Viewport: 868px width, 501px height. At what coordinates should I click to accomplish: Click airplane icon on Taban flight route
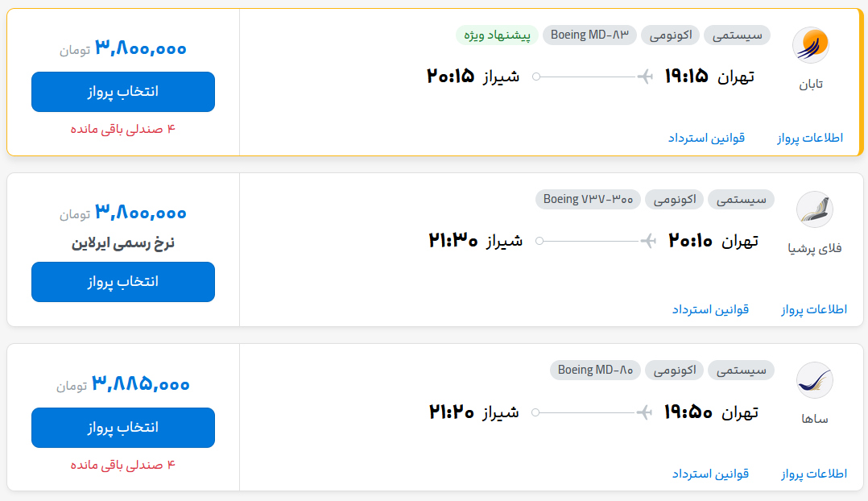tap(645, 77)
